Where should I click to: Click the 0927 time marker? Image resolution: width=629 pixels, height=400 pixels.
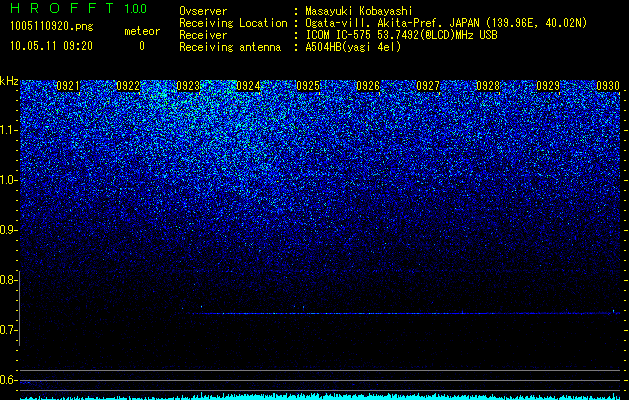(x=428, y=86)
